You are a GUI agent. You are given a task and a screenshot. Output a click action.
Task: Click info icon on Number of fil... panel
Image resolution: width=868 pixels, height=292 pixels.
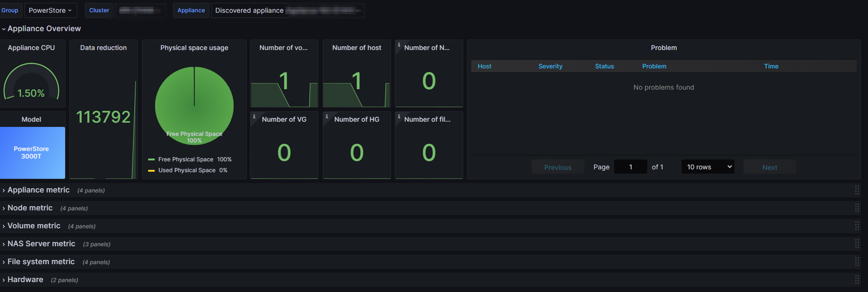[x=399, y=117]
